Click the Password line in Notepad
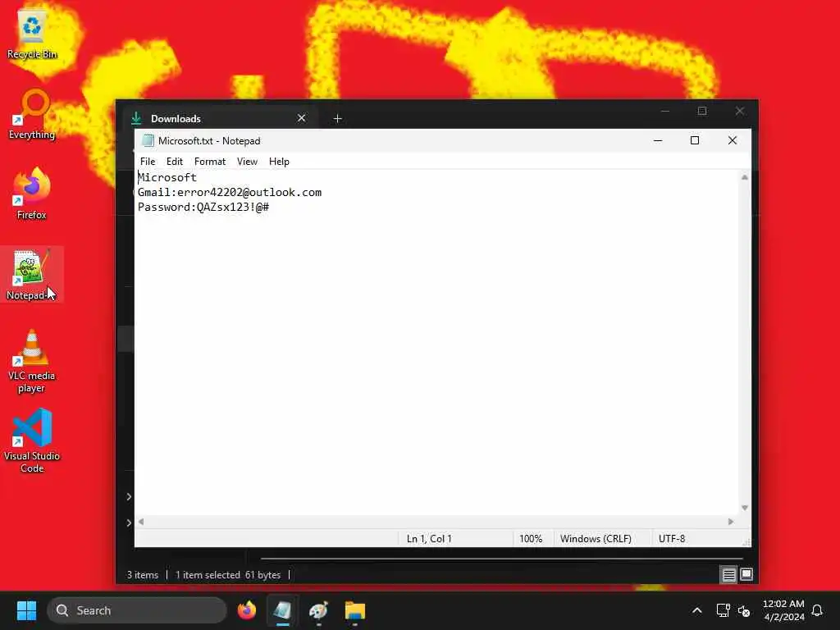840x630 pixels. pyautogui.click(x=203, y=207)
